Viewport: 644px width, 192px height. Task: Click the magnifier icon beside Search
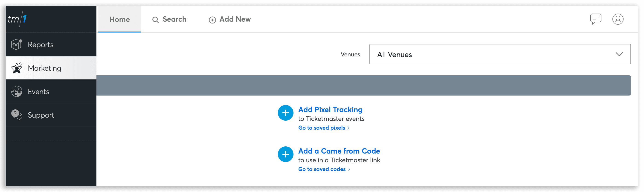coord(156,20)
